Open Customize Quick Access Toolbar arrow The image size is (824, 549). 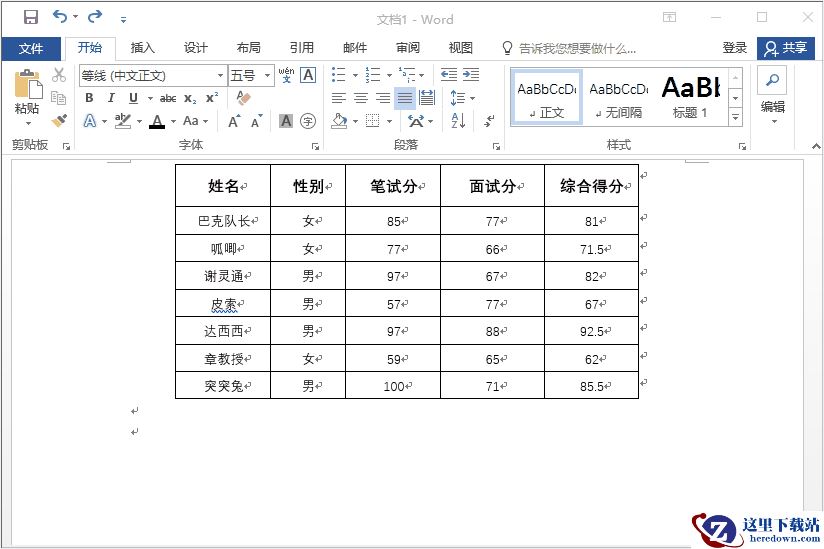coord(123,20)
